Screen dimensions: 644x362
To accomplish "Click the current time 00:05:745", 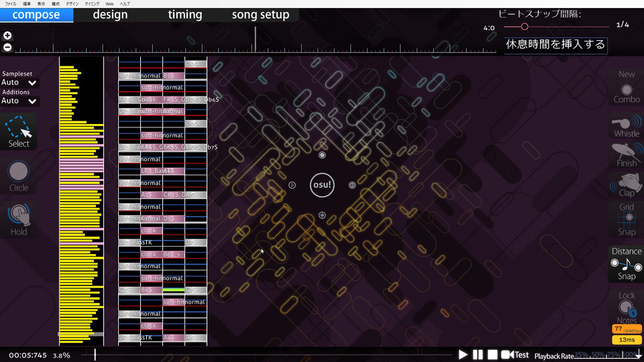I will pyautogui.click(x=28, y=355).
